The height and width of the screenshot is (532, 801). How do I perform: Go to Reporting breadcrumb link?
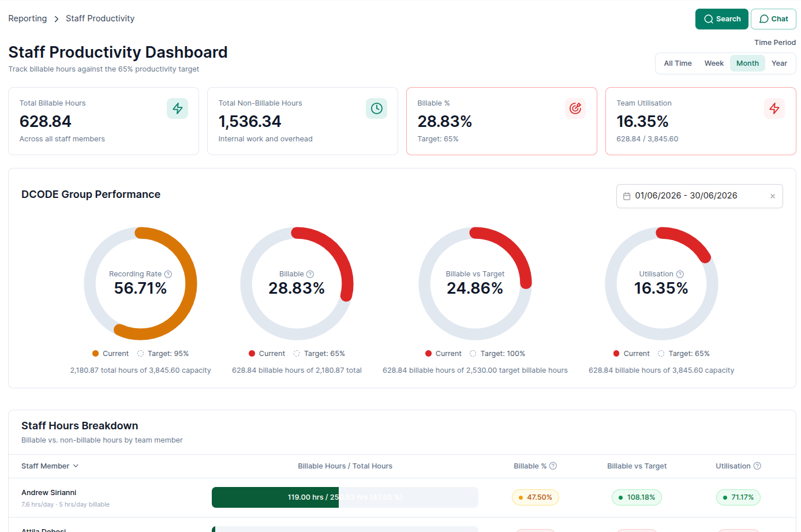(x=28, y=18)
